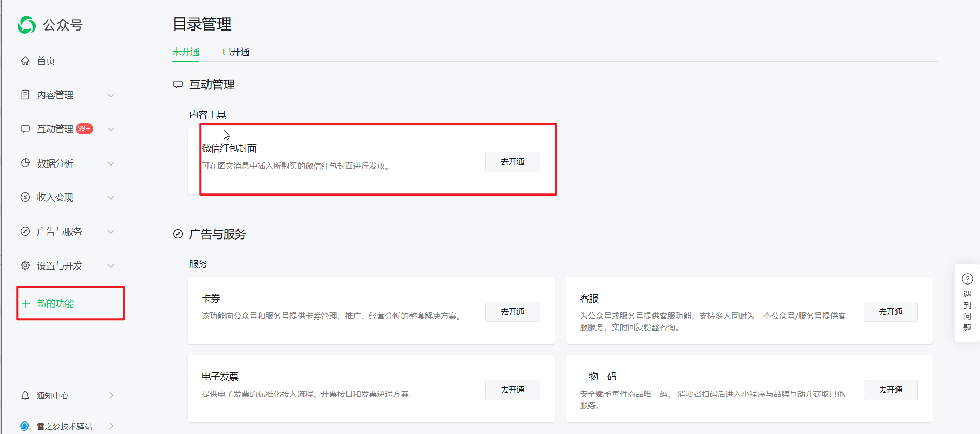Click the 雪之梦技术驿站 account avatar
Viewport: 980px width, 434px height.
click(x=25, y=426)
